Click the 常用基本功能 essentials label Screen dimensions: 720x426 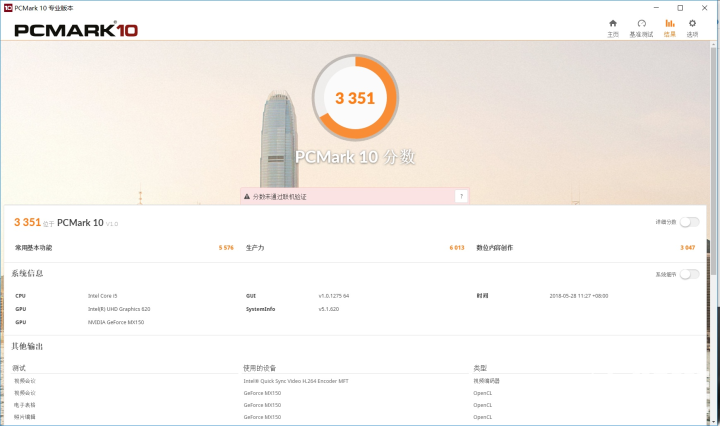34,248
